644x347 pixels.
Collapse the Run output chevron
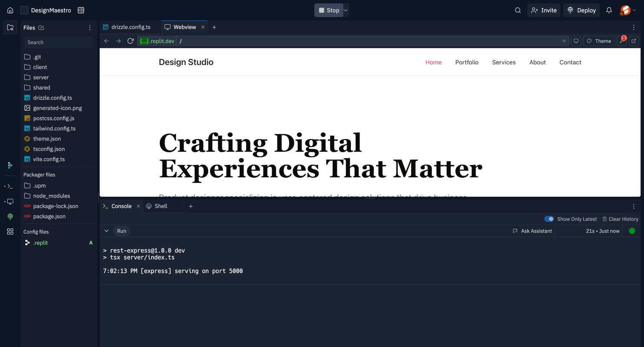tap(106, 231)
